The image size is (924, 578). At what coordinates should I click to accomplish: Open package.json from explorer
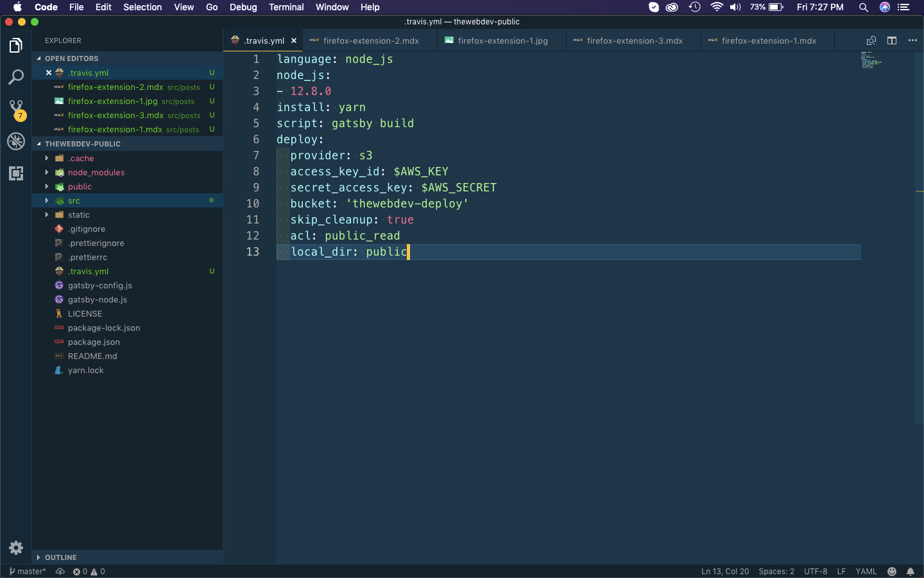[127, 342]
